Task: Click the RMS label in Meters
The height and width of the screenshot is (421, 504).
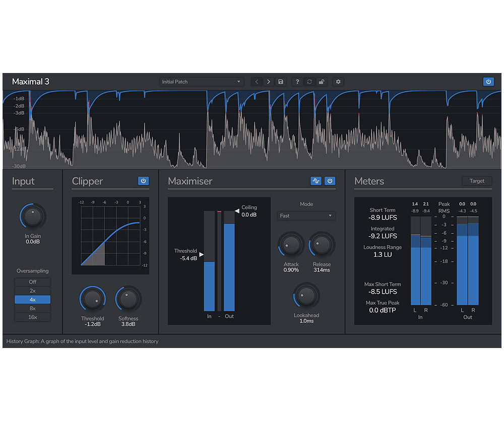Action: [x=444, y=211]
